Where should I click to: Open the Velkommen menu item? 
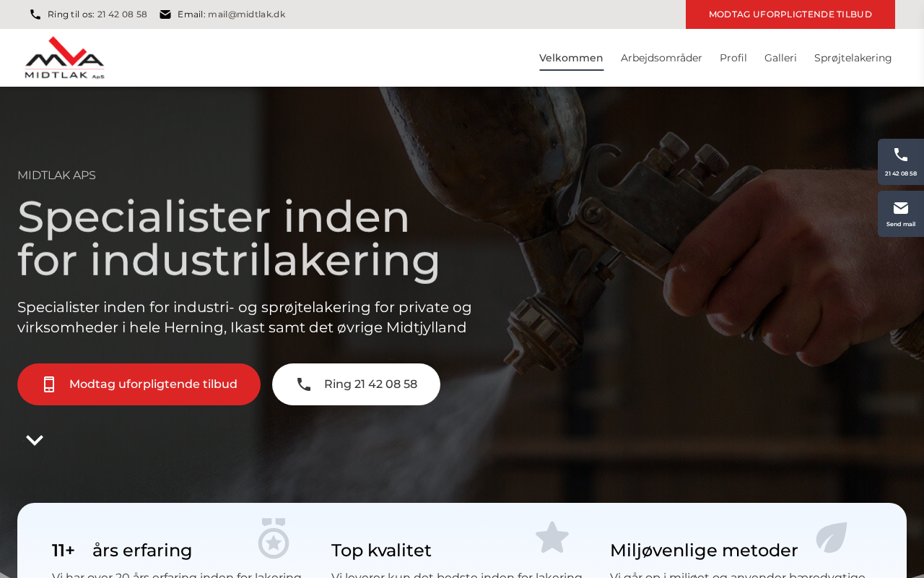(571, 58)
